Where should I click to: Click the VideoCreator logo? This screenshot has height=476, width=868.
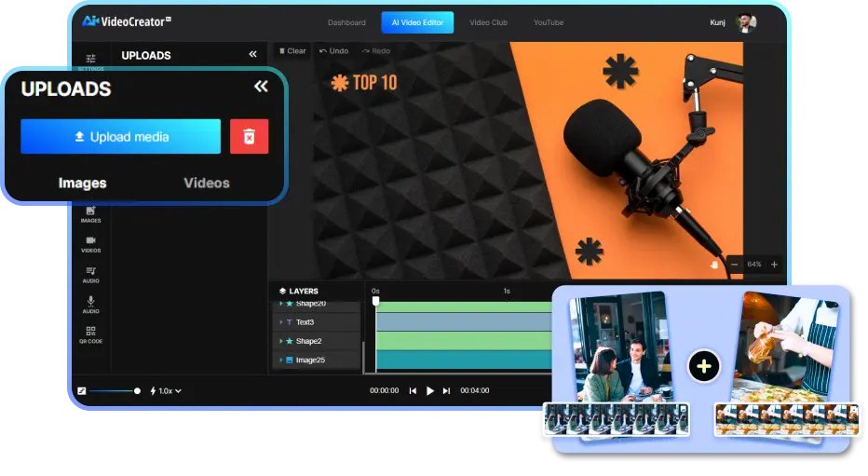pyautogui.click(x=127, y=21)
